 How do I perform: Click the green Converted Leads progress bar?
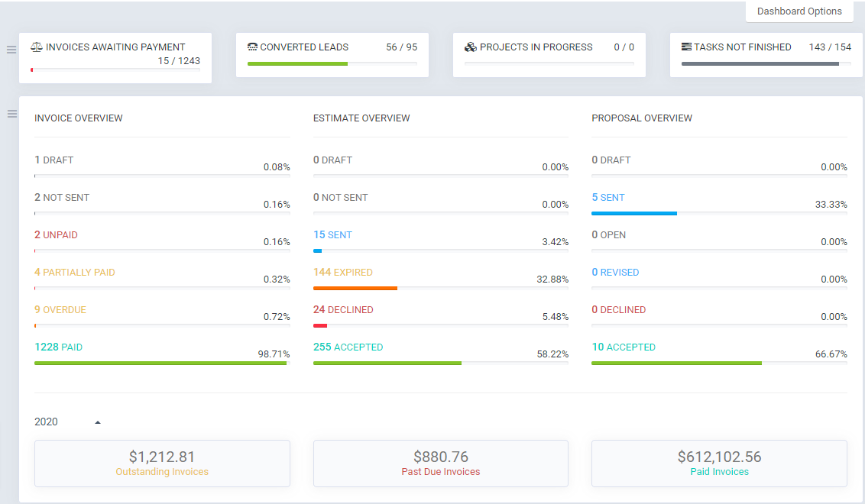pos(298,64)
